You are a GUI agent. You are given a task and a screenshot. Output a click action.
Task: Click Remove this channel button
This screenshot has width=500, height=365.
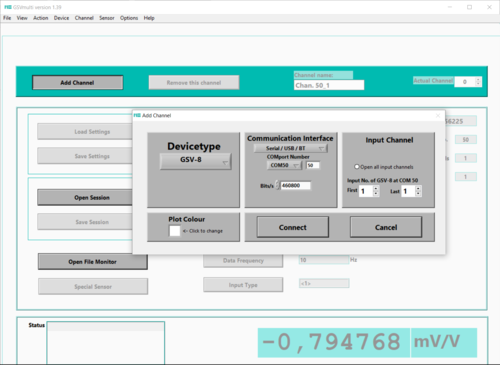point(194,83)
